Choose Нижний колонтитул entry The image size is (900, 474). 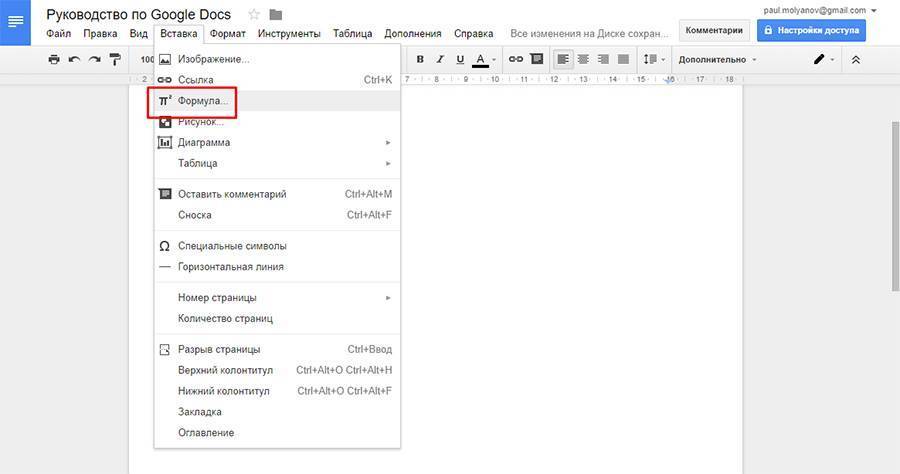[x=277, y=391]
